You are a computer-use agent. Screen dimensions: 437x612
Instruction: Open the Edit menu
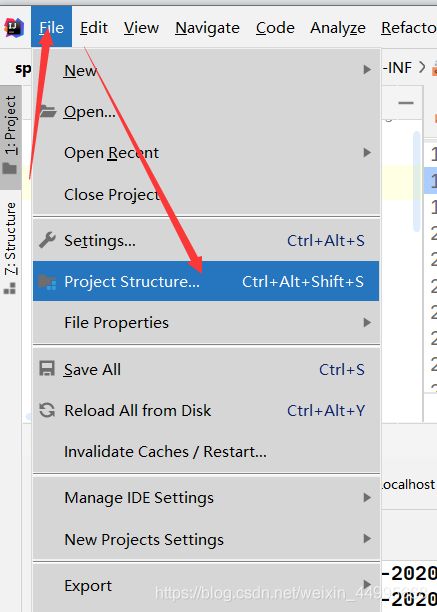pyautogui.click(x=94, y=28)
